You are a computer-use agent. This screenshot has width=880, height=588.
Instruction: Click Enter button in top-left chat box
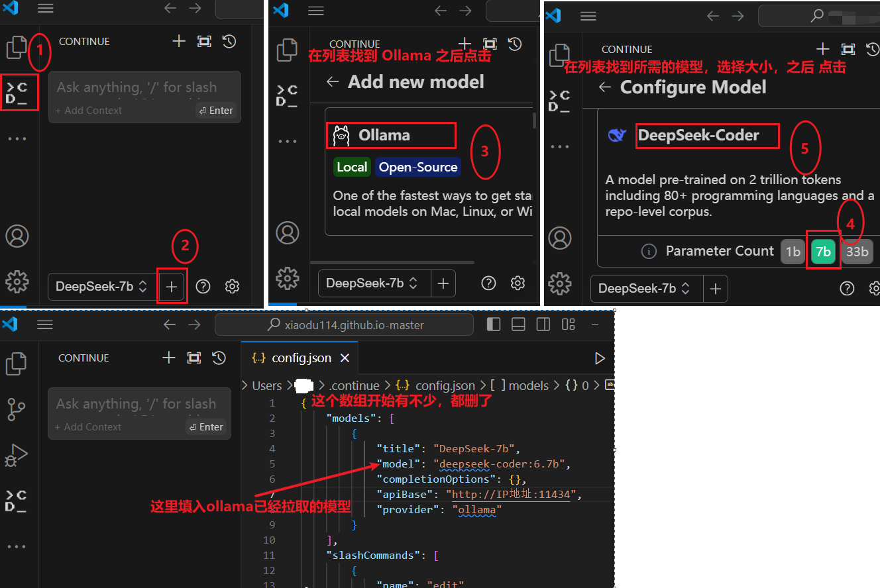tap(217, 111)
